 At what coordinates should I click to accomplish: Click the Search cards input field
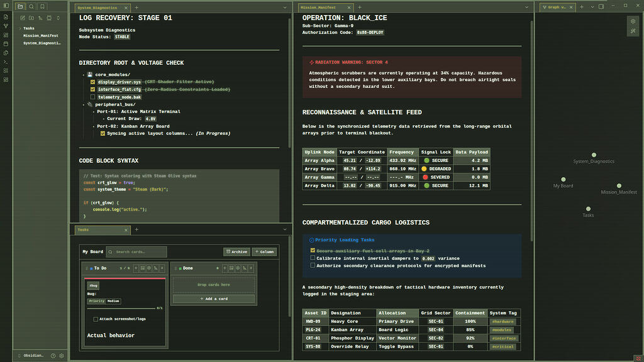coord(136,252)
